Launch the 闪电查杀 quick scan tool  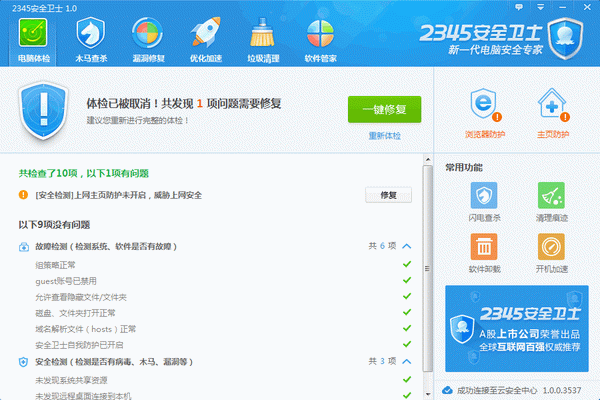(x=484, y=201)
